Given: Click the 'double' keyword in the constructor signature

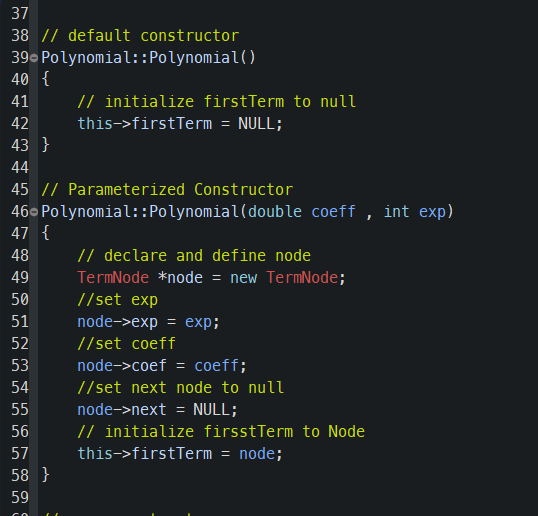Looking at the screenshot, I should 275,212.
